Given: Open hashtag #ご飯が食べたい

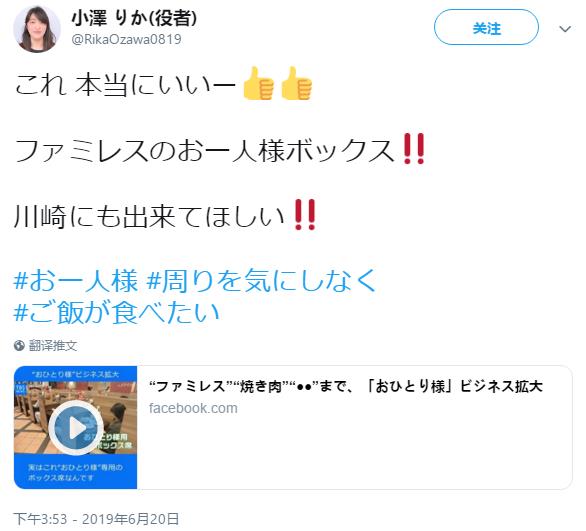Looking at the screenshot, I should pyautogui.click(x=116, y=312).
